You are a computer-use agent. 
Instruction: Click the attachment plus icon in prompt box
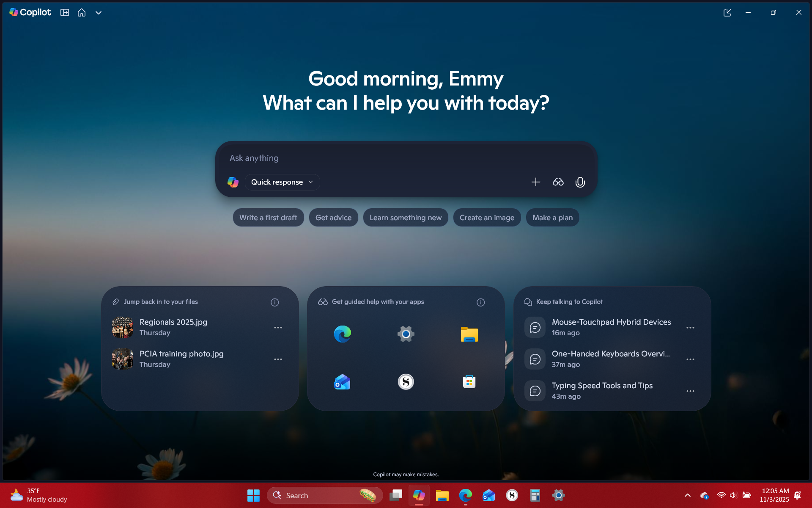[x=535, y=182]
